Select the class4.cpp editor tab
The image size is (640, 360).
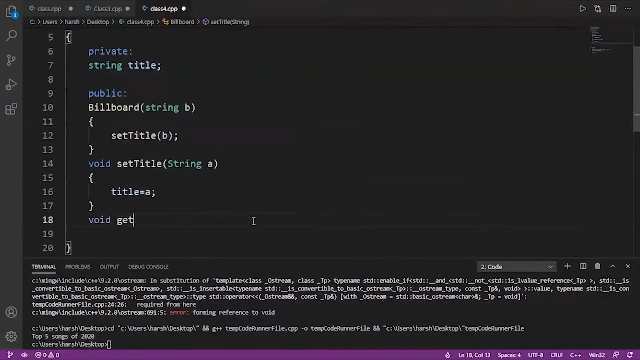point(164,9)
